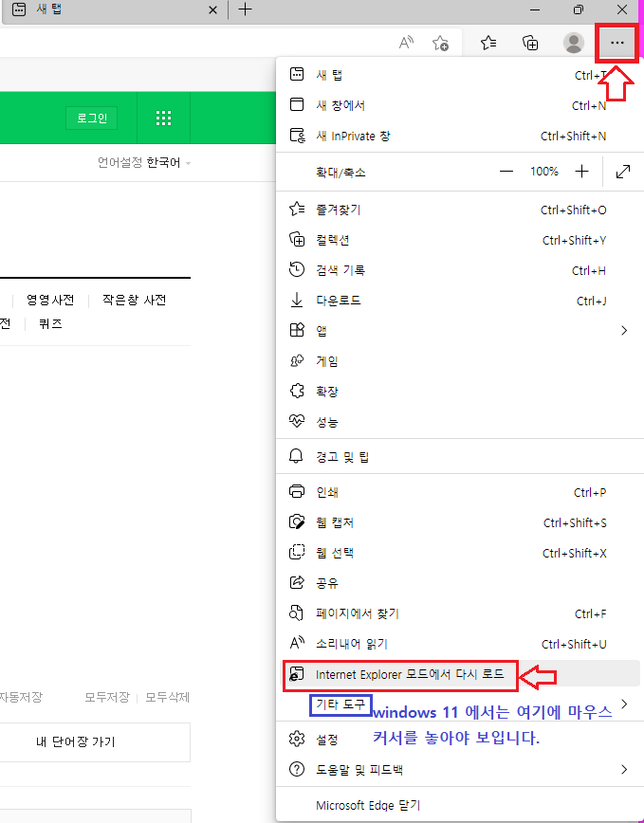The height and width of the screenshot is (823, 644).
Task: Open a new tab with plus button
Action: [x=245, y=9]
